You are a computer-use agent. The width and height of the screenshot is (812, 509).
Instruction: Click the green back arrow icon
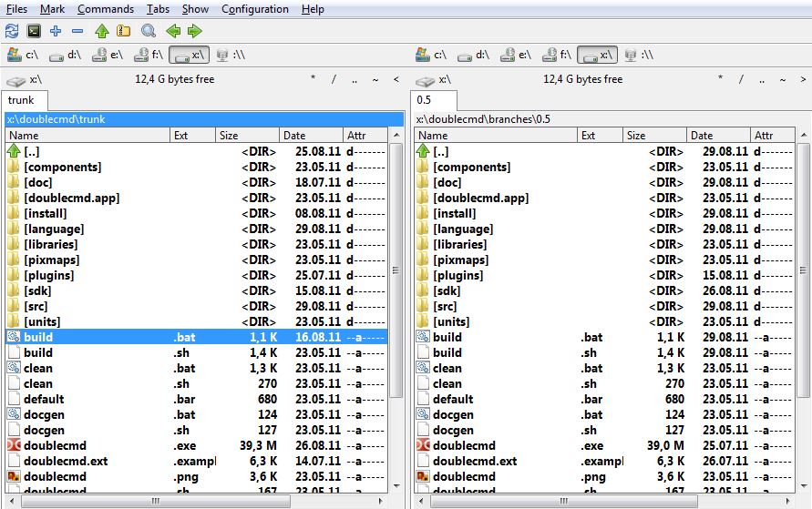coord(173,32)
